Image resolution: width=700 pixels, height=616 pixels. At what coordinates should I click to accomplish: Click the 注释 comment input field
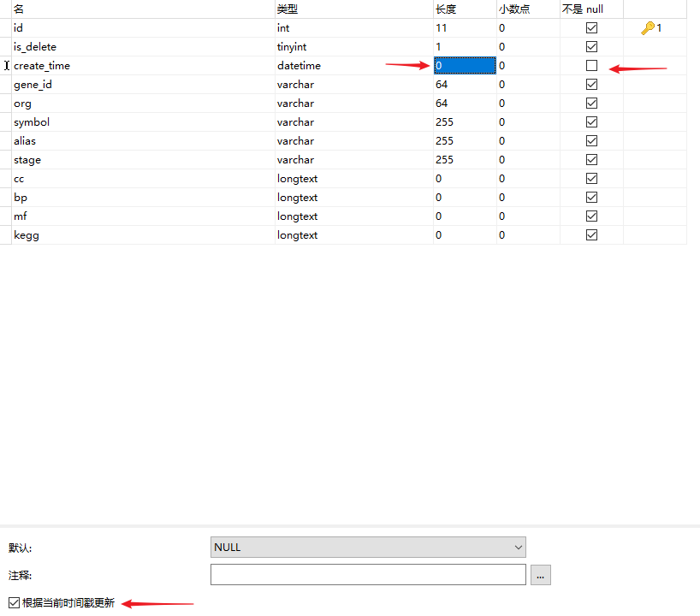[368, 574]
